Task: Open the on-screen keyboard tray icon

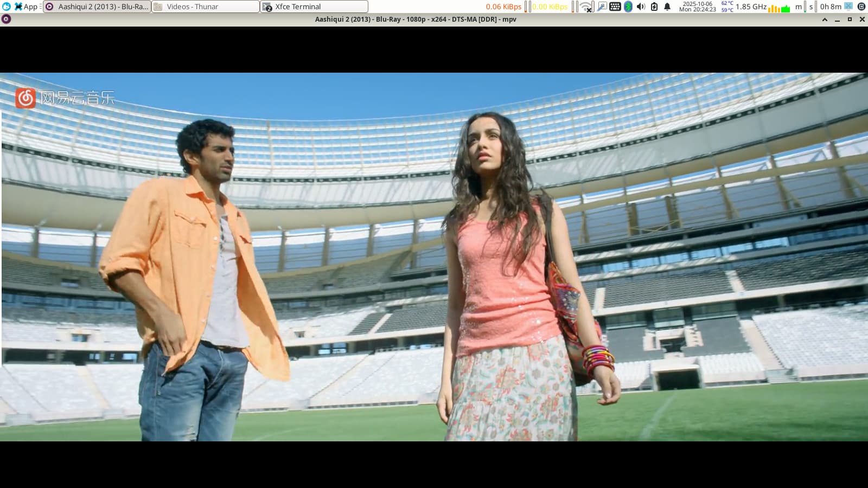Action: click(x=615, y=7)
